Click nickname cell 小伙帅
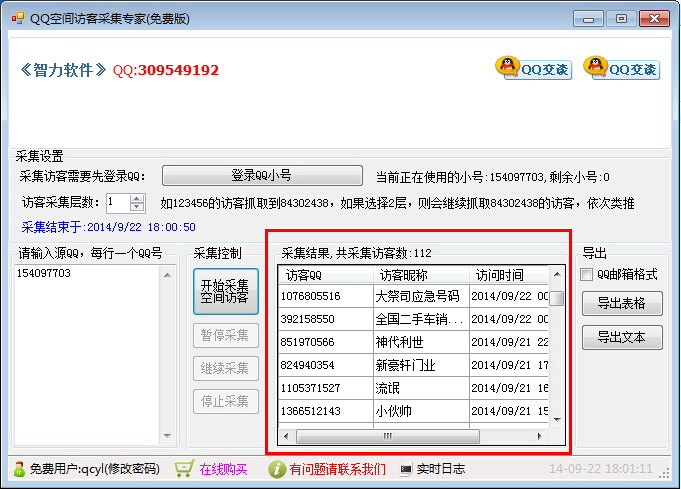This screenshot has height=489, width=681. [421, 411]
